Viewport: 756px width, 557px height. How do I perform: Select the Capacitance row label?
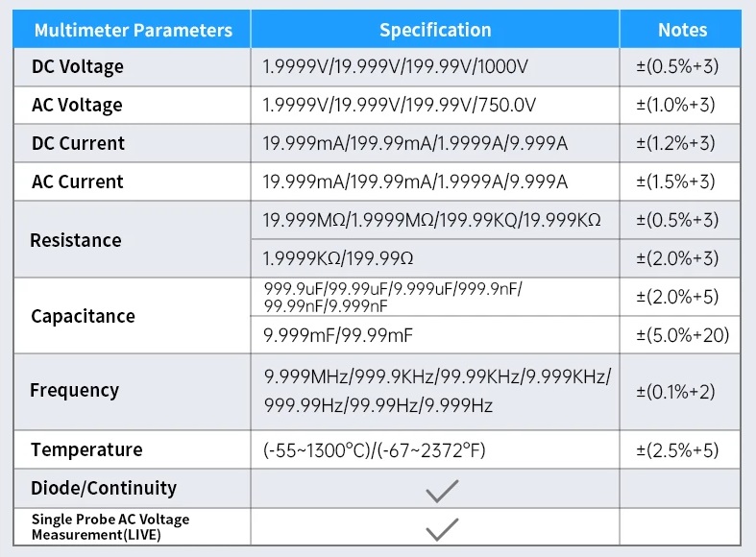pyautogui.click(x=83, y=316)
